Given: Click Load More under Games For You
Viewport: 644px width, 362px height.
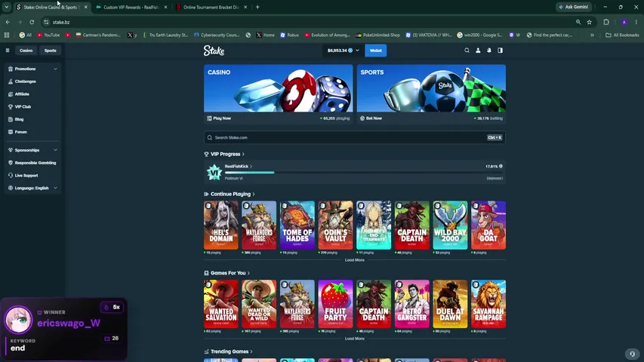Looking at the screenshot, I should [354, 339].
